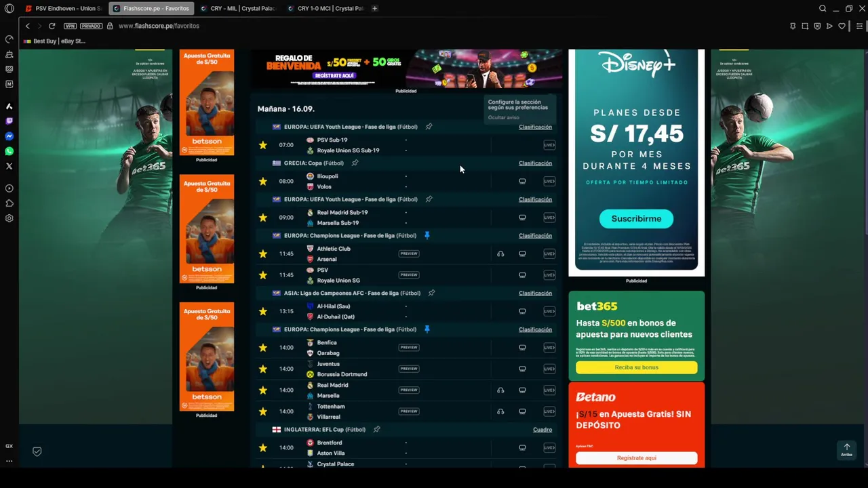Select the Flashscore.pe - Favoritos tab

click(151, 9)
